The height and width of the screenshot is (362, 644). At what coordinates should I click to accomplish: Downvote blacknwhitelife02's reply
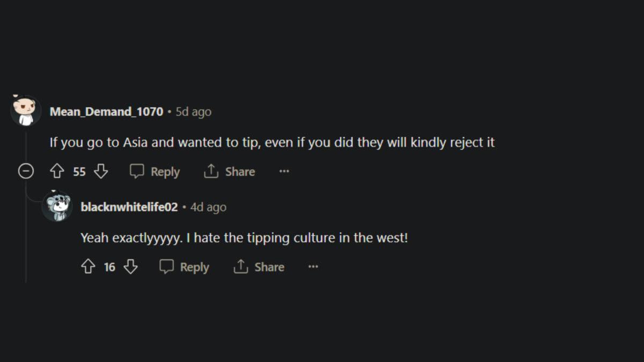pos(131,267)
